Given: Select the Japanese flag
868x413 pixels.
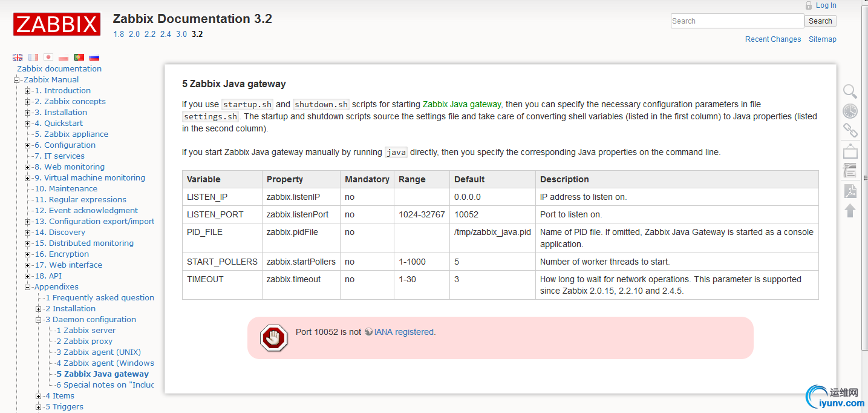Looking at the screenshot, I should tap(48, 57).
